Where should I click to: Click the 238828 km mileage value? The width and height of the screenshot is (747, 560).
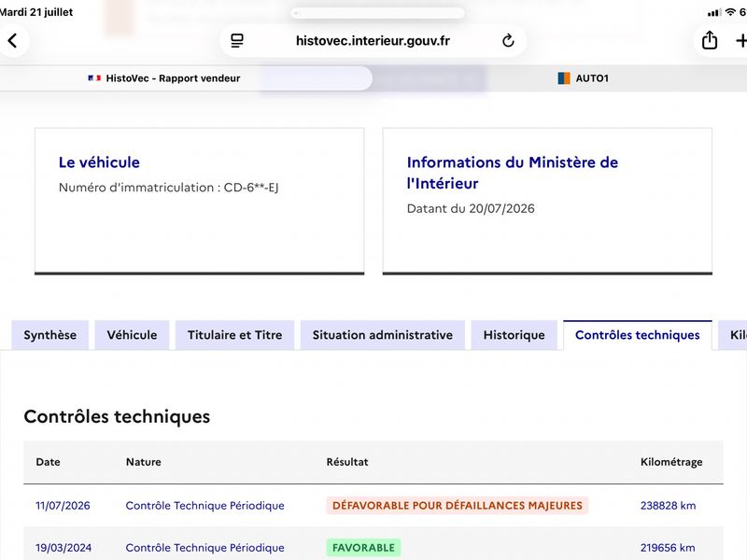pyautogui.click(x=668, y=506)
